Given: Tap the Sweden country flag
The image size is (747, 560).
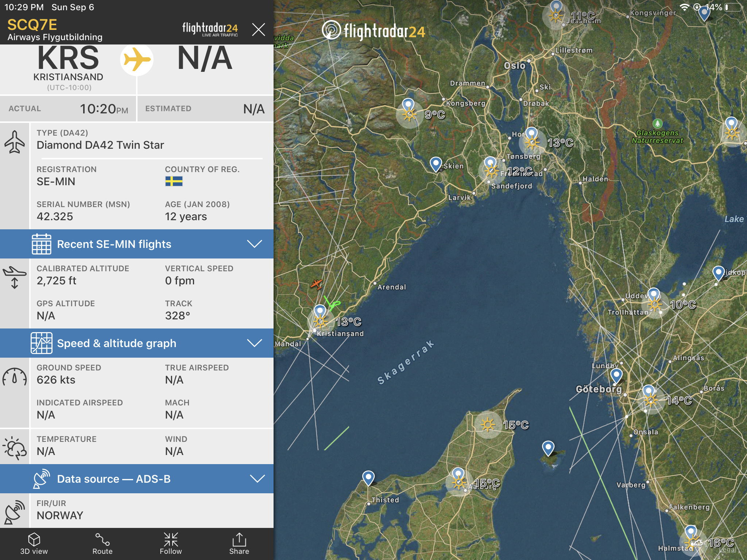Looking at the screenshot, I should coord(174,181).
